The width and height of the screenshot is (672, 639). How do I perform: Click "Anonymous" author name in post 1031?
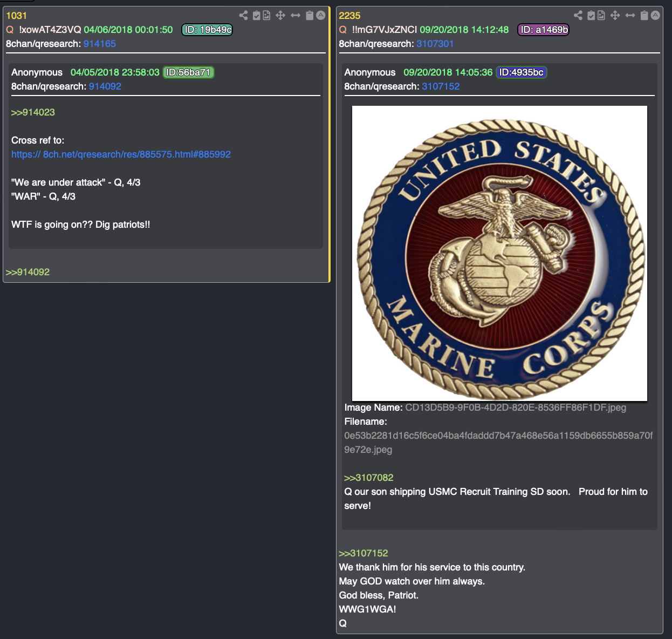click(37, 72)
